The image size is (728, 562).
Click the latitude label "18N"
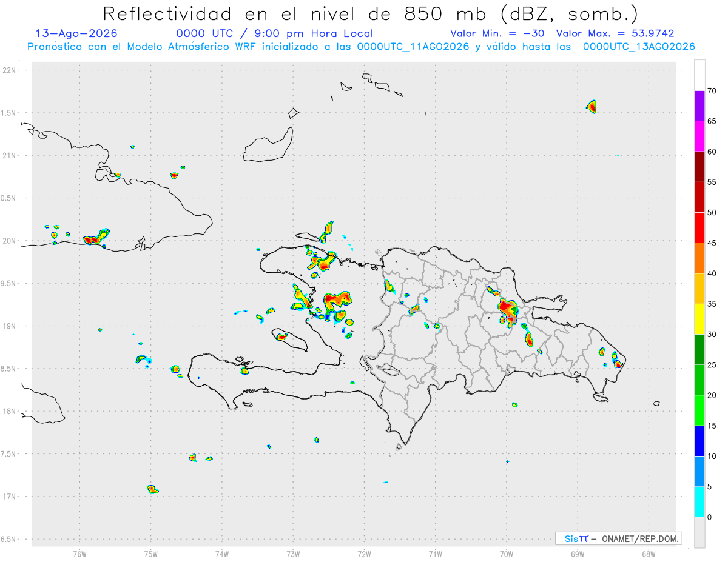click(10, 412)
